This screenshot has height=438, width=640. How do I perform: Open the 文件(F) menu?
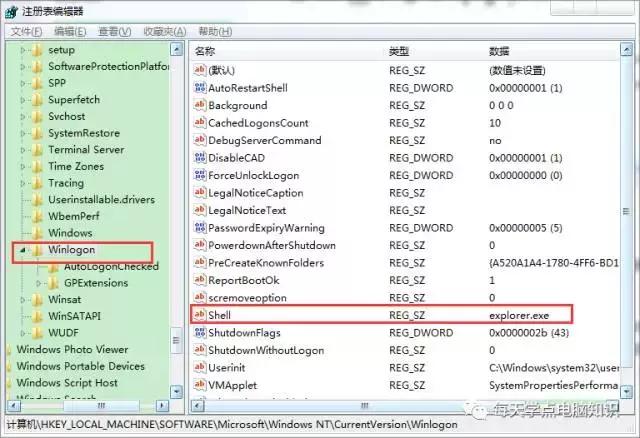26,31
